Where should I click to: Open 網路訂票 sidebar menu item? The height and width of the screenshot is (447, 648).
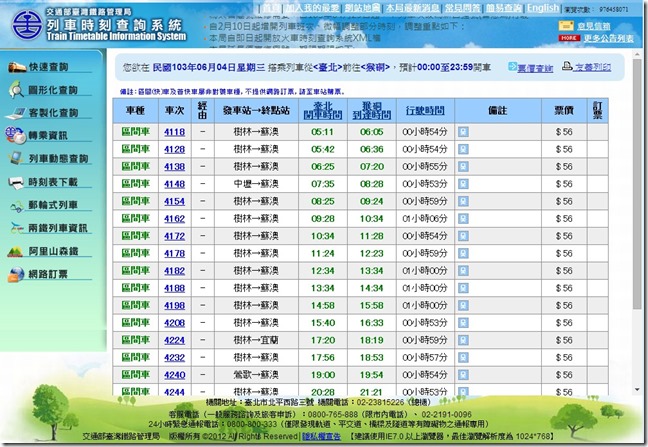click(x=48, y=274)
